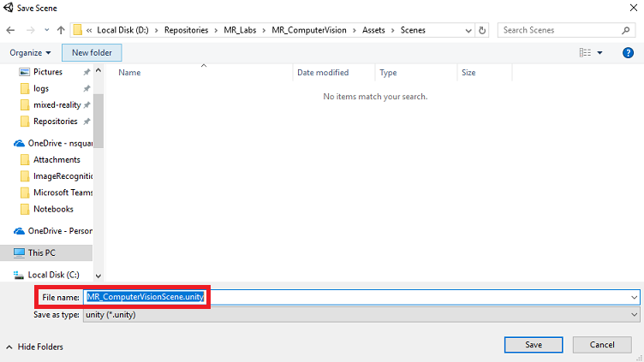Click the navigation pane scrollbar thumb

tap(98, 121)
